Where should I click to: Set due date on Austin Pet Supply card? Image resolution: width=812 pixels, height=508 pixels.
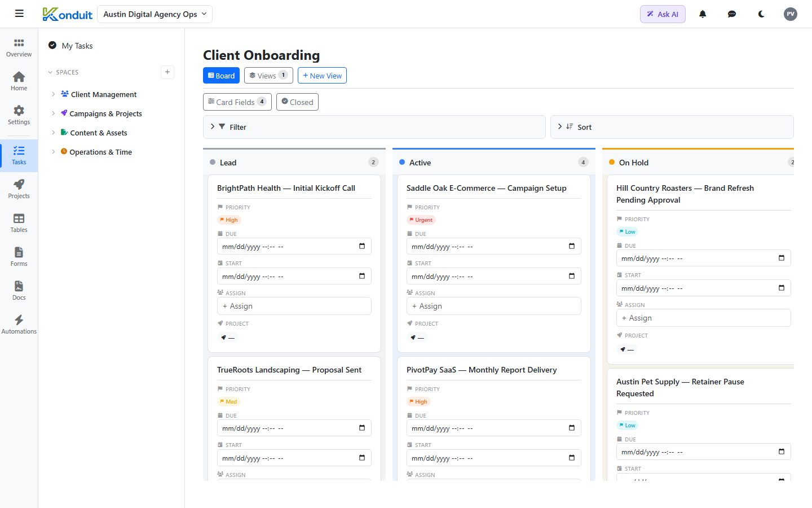point(704,452)
